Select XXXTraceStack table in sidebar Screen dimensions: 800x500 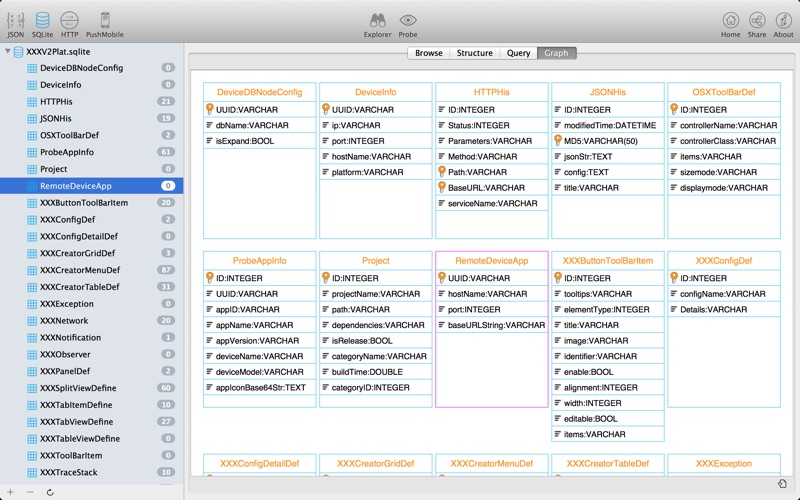(92, 472)
